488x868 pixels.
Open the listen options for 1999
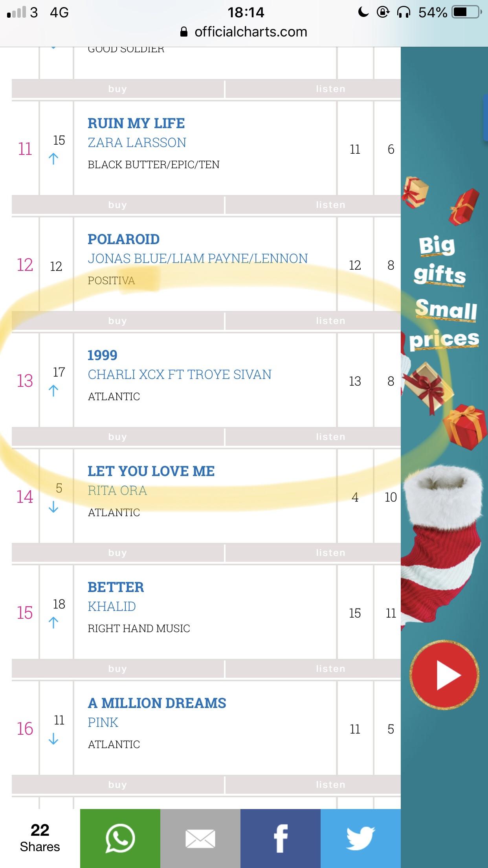point(330,436)
